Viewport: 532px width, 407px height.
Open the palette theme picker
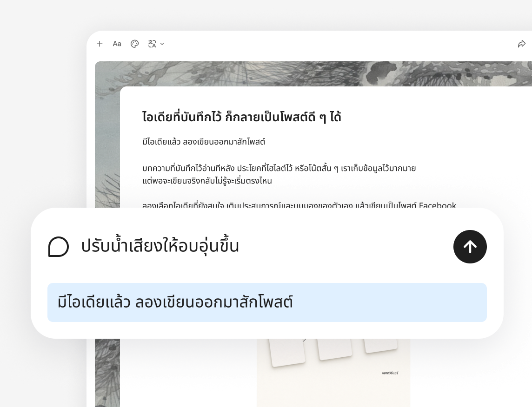click(x=135, y=44)
